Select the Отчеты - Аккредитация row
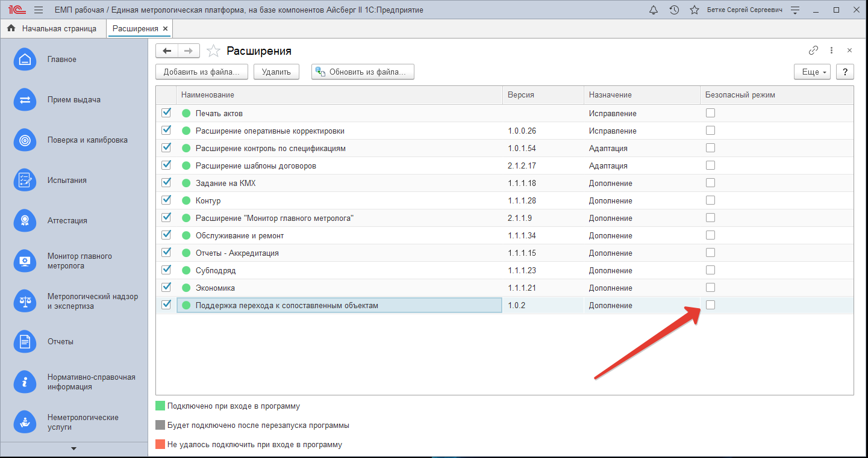This screenshot has height=458, width=868. (505, 253)
